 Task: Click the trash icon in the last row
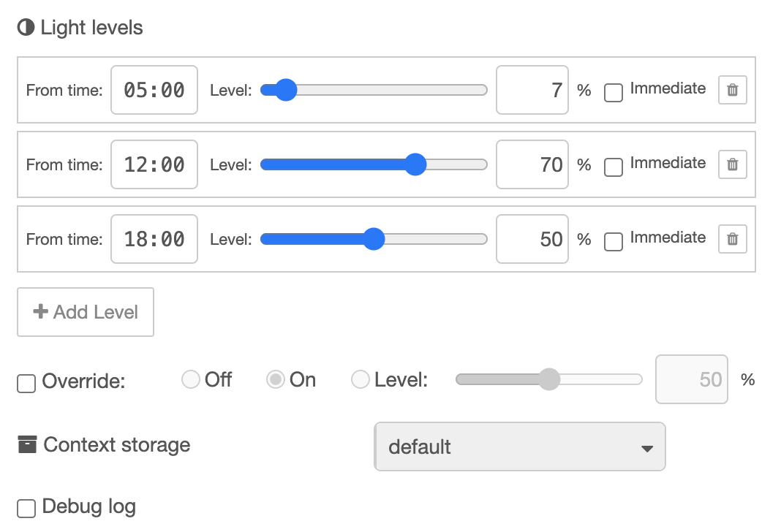(x=732, y=239)
